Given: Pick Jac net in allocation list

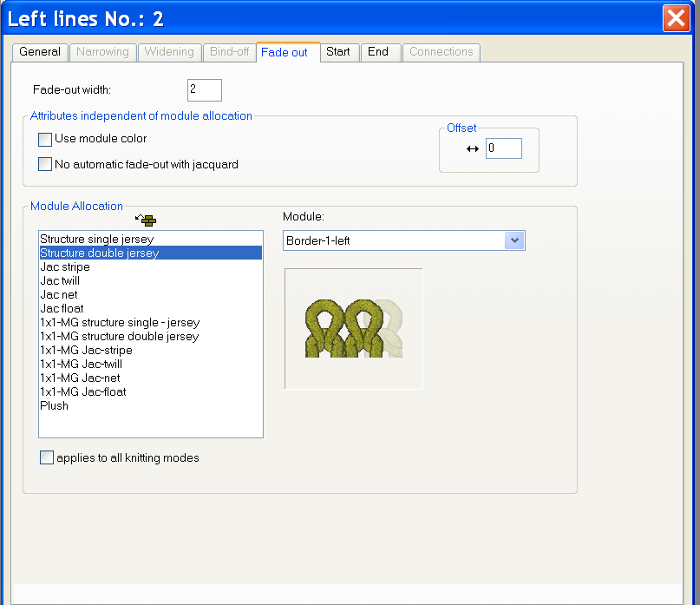Looking at the screenshot, I should pos(59,295).
